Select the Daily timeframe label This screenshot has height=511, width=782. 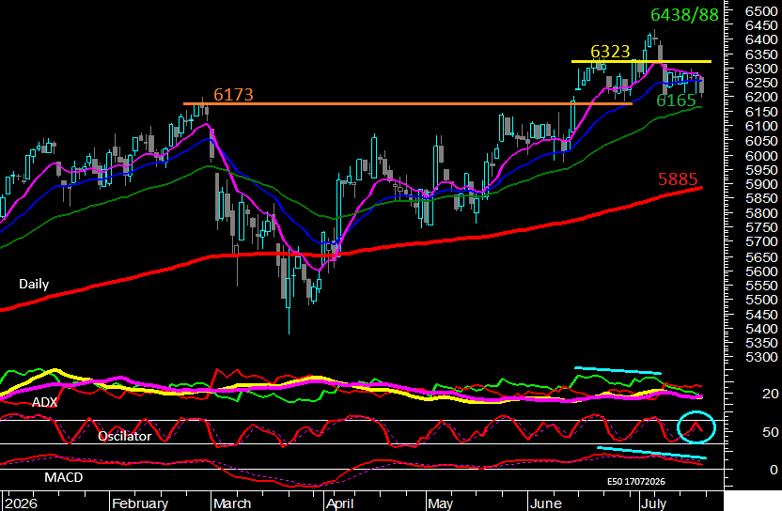(x=34, y=284)
